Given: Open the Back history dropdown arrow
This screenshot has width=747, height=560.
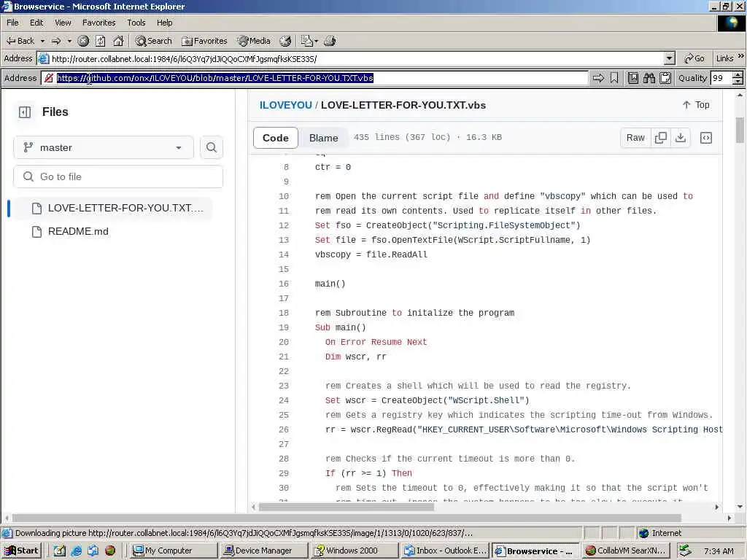Looking at the screenshot, I should pos(42,41).
